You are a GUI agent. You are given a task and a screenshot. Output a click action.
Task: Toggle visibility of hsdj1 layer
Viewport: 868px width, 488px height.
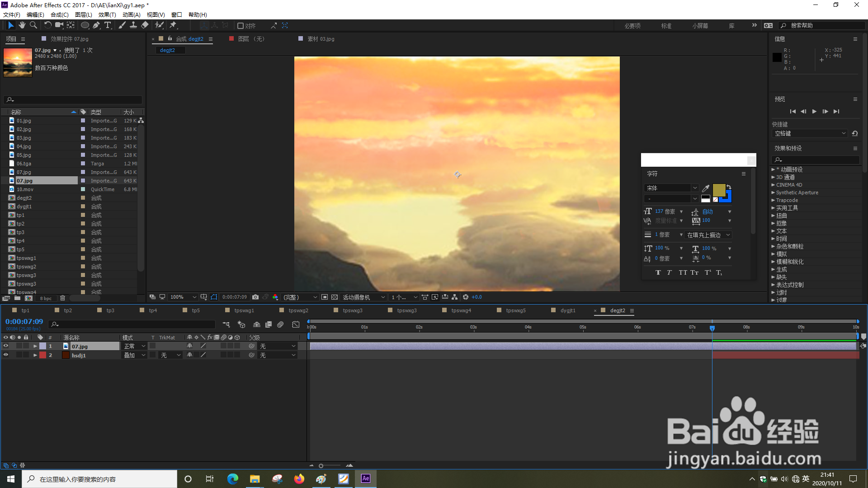pos(6,355)
